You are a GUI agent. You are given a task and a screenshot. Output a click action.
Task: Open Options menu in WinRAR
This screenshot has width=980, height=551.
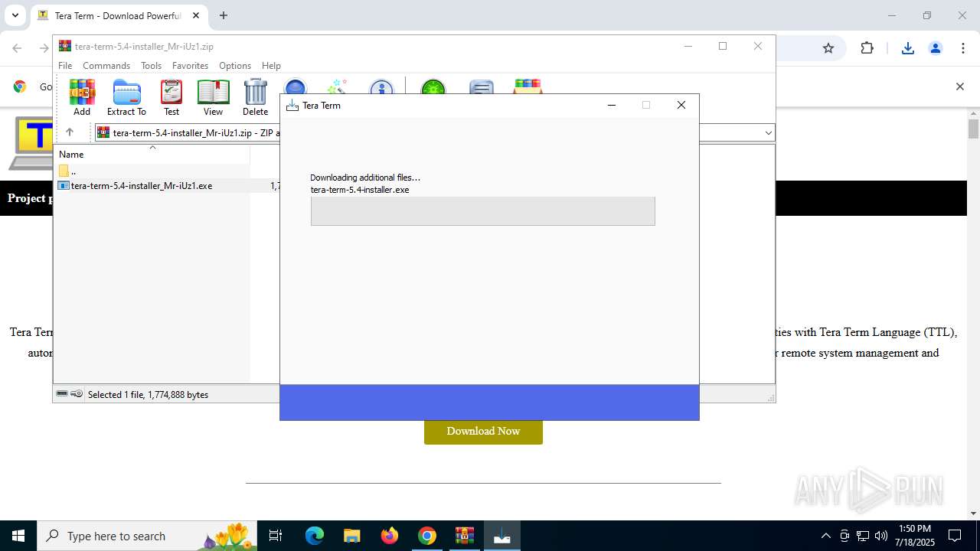pyautogui.click(x=235, y=66)
